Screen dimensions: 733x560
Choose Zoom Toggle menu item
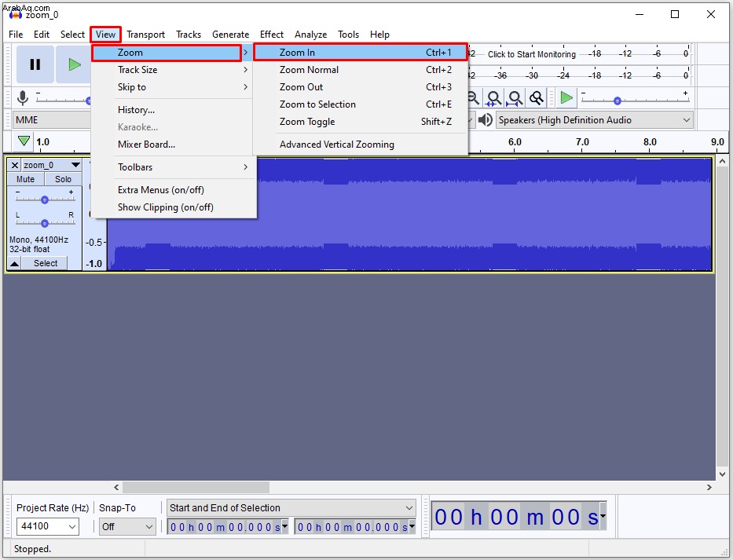point(360,122)
